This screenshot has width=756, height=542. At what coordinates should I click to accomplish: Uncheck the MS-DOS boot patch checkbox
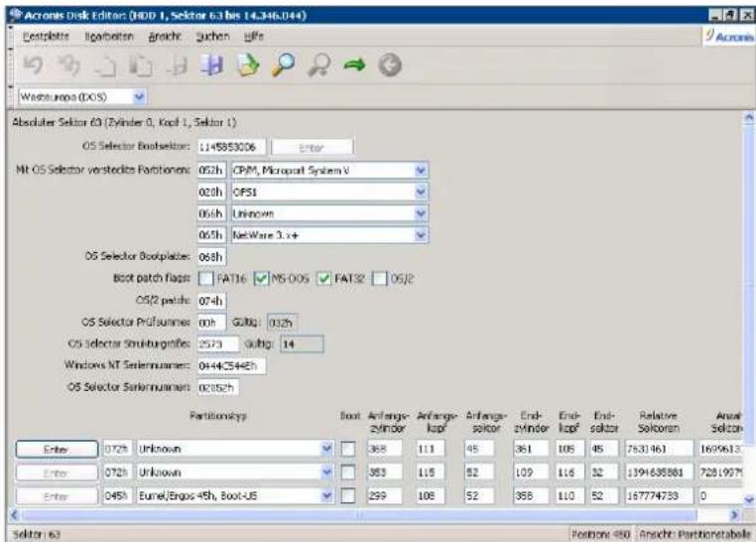click(261, 278)
